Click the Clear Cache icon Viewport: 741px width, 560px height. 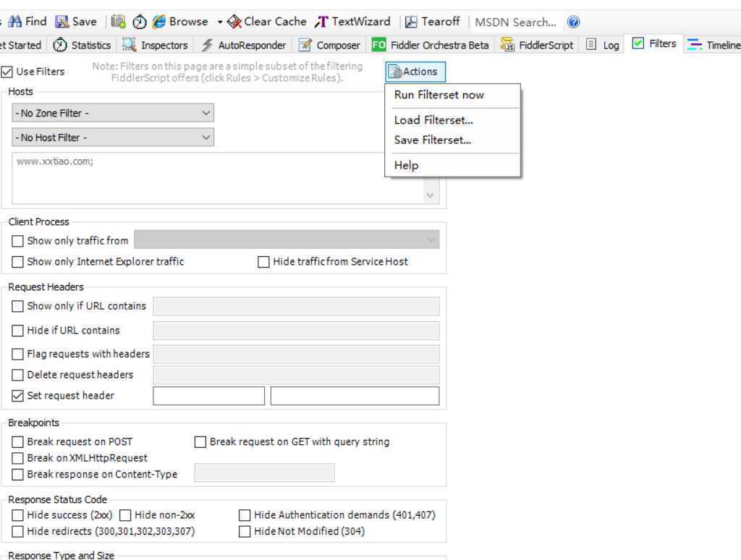pyautogui.click(x=234, y=22)
